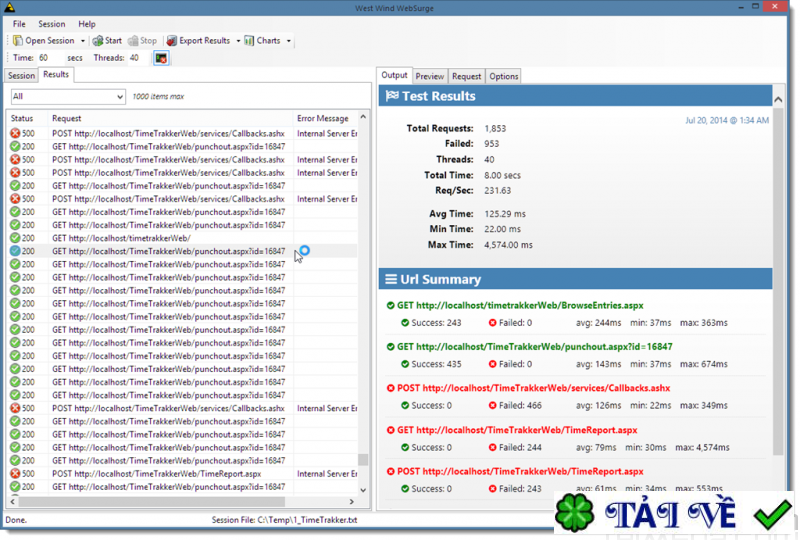Click the green clover icon overlay
800x540 pixels.
(x=574, y=513)
